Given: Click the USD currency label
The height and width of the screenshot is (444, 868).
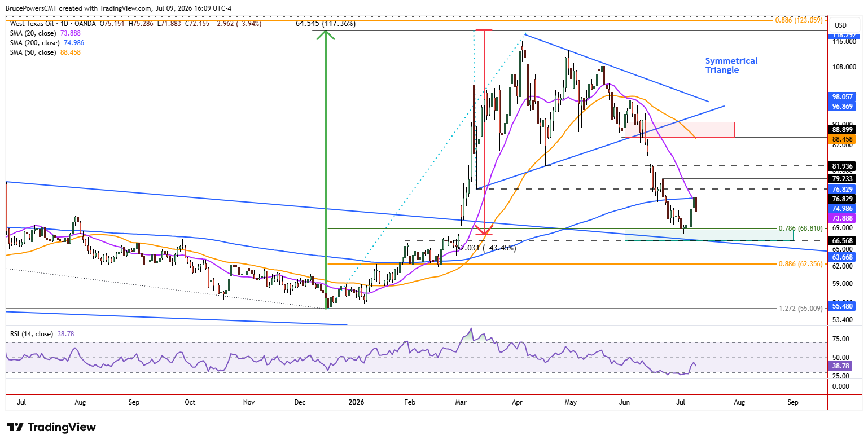Looking at the screenshot, I should (841, 25).
